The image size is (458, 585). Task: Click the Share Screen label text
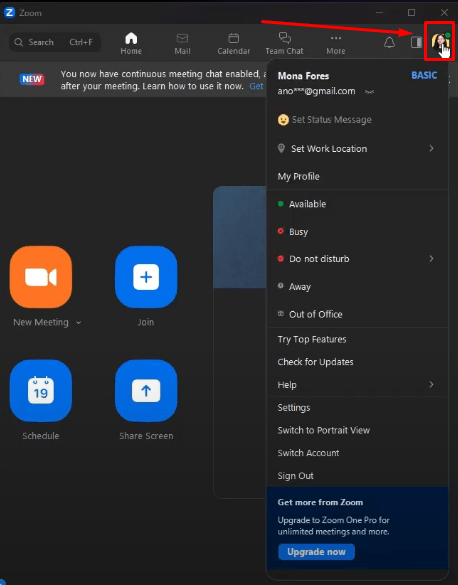(146, 436)
